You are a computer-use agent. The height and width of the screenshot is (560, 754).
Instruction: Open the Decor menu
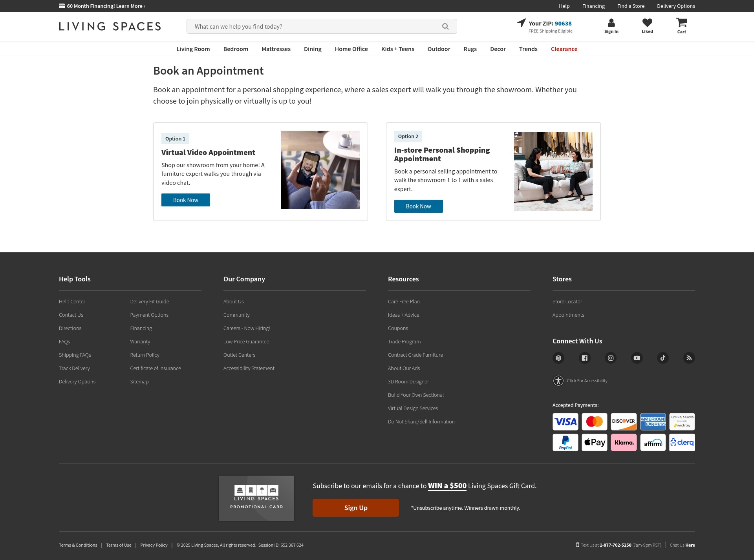click(x=498, y=49)
